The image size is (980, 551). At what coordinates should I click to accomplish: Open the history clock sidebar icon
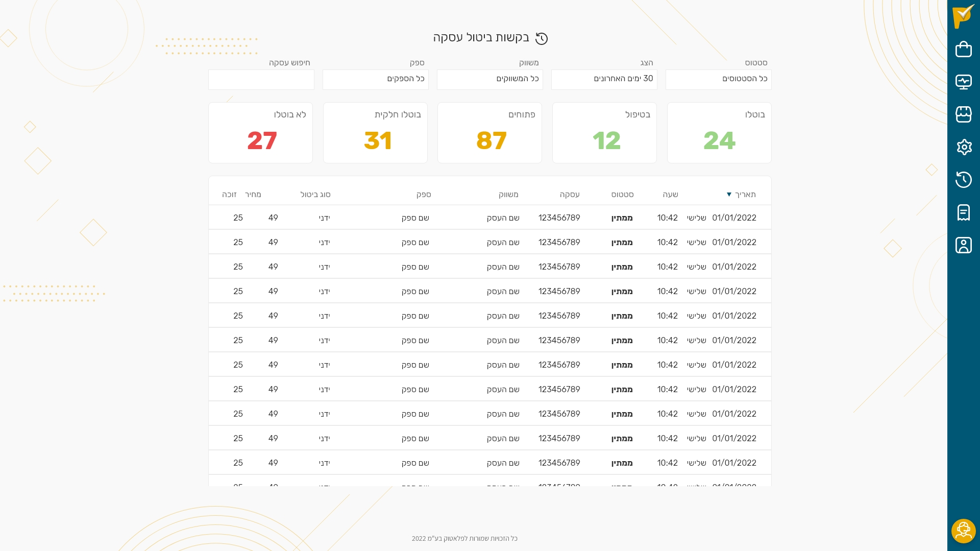(963, 180)
